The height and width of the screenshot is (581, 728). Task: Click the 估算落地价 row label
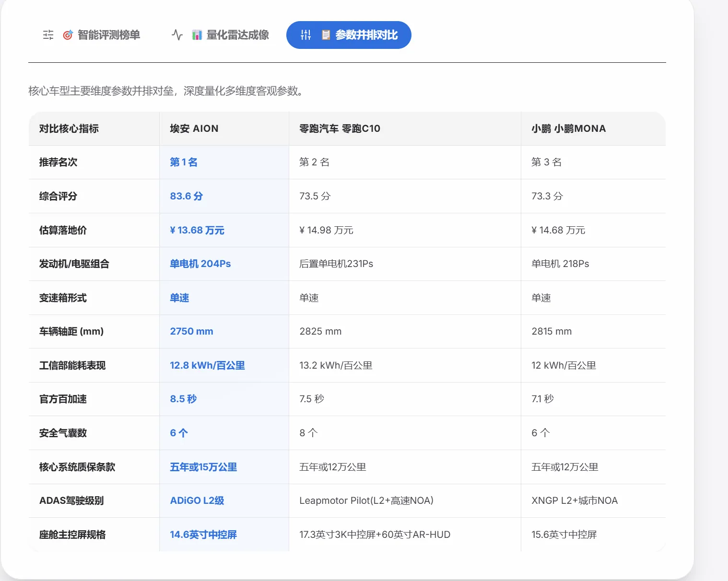click(63, 230)
